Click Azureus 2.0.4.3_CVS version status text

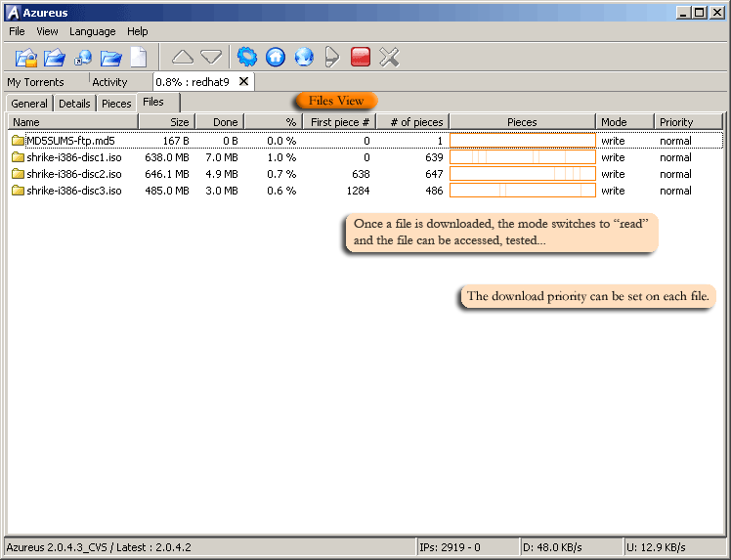(x=99, y=547)
